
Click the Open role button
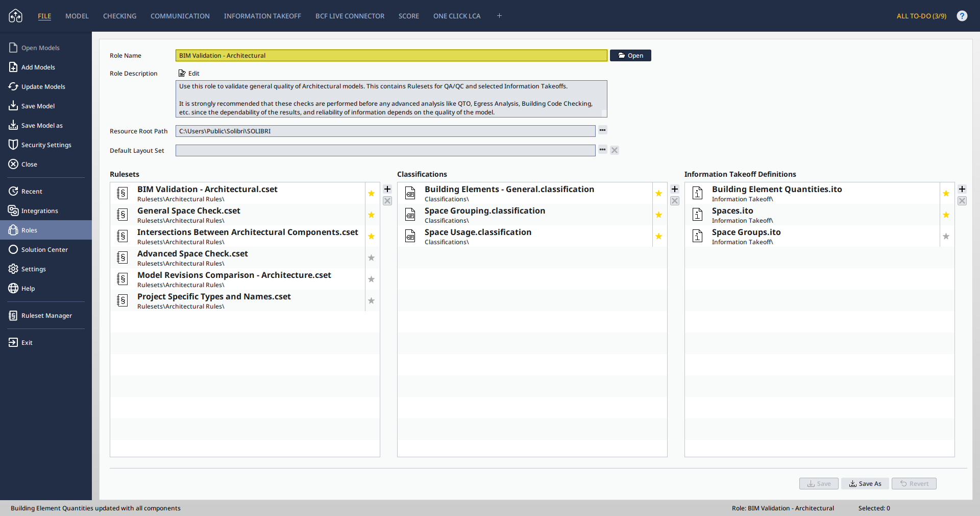pyautogui.click(x=630, y=55)
